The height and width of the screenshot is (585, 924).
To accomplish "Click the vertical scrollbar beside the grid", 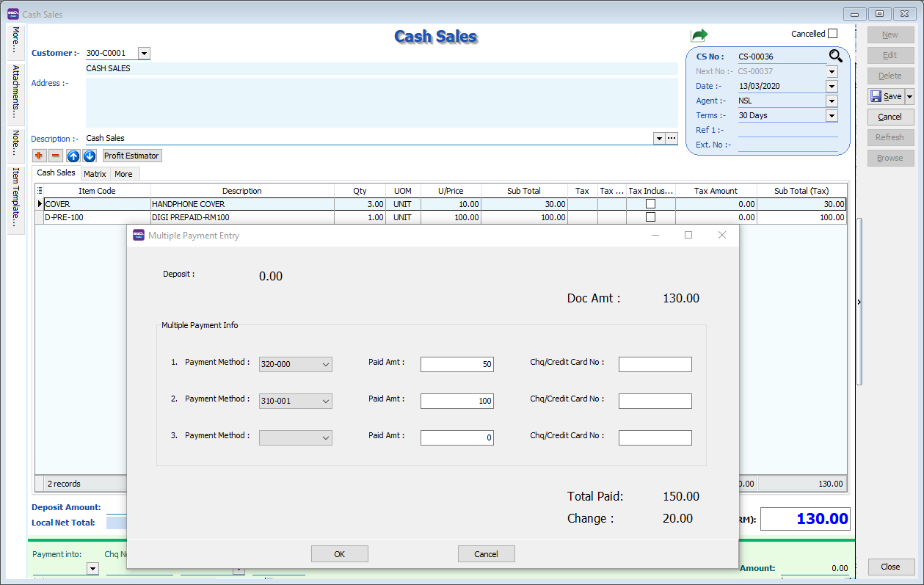I will 859,301.
